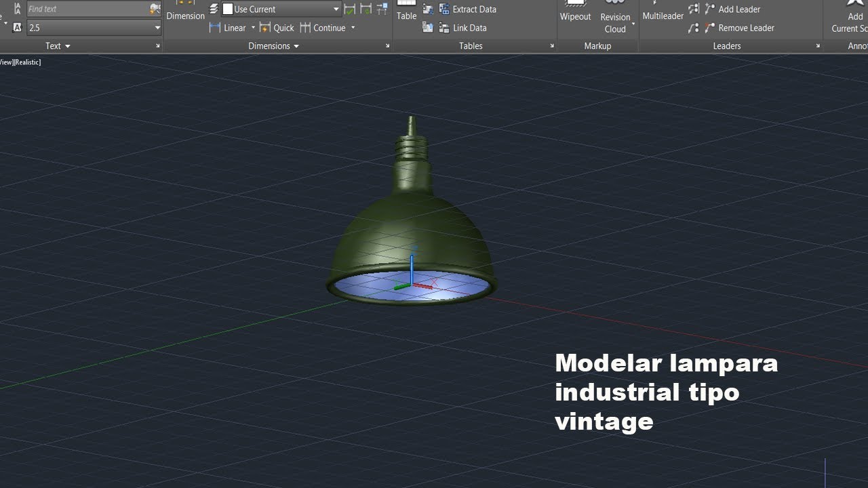Click the Wipeout tool
Screen dimensions: 868x488
point(575,12)
